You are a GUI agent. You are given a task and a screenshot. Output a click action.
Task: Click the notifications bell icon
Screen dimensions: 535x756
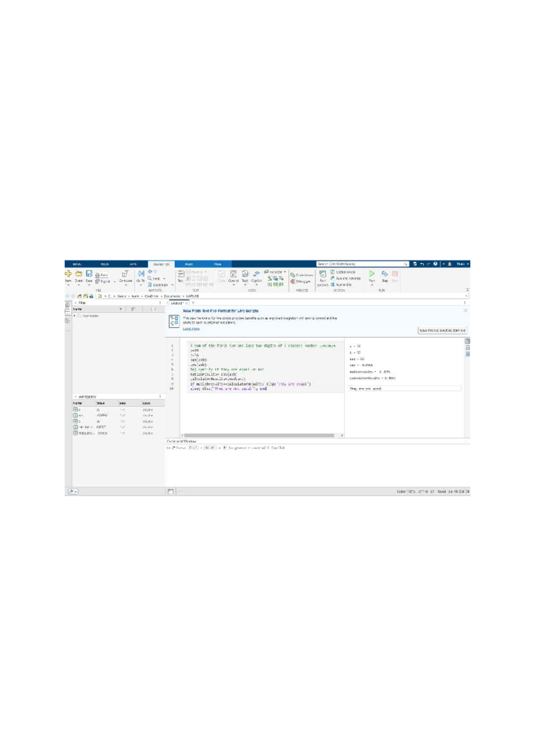click(449, 264)
